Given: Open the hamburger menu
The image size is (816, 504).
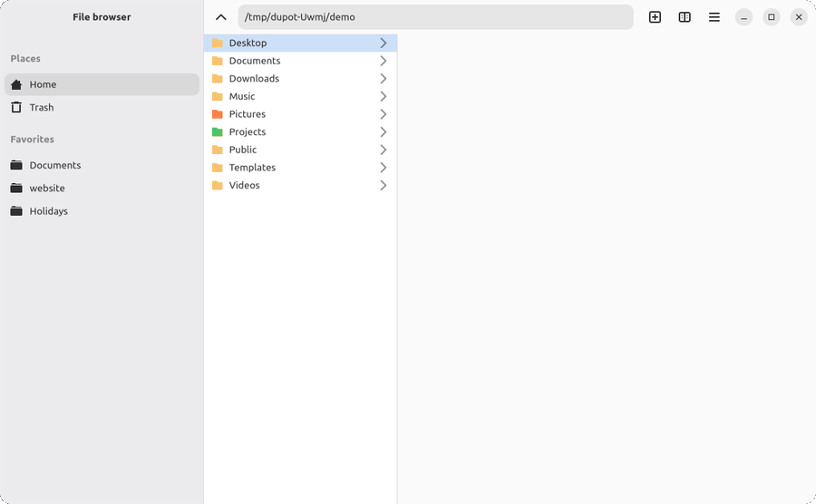Looking at the screenshot, I should point(714,17).
